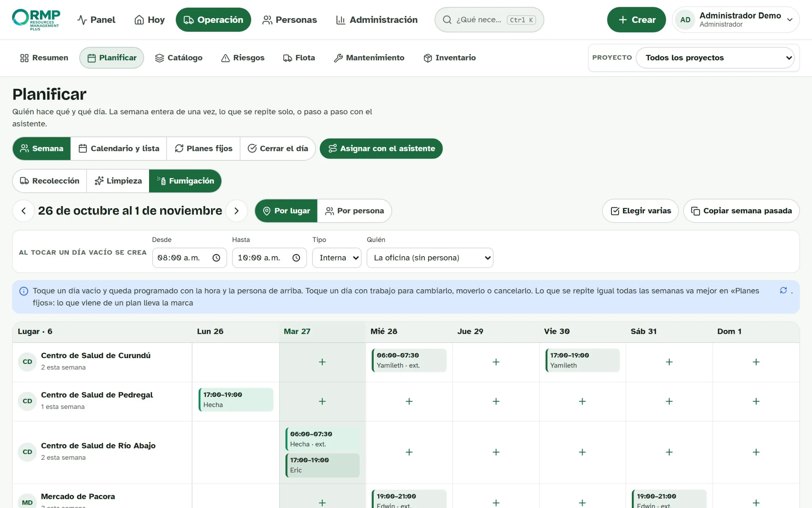The height and width of the screenshot is (508, 812).
Task: Switch view to Por persona
Action: click(355, 211)
